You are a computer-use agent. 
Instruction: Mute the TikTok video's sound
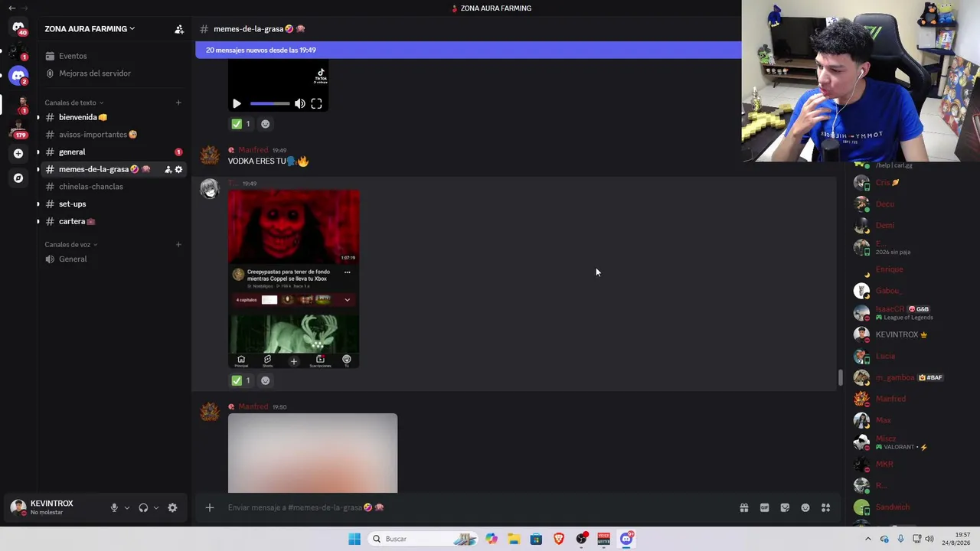300,103
